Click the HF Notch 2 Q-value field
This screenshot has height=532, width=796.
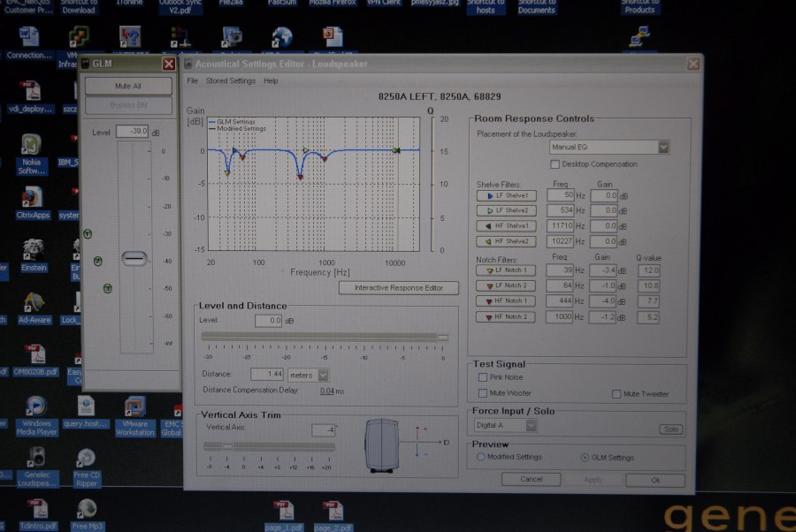(648, 317)
